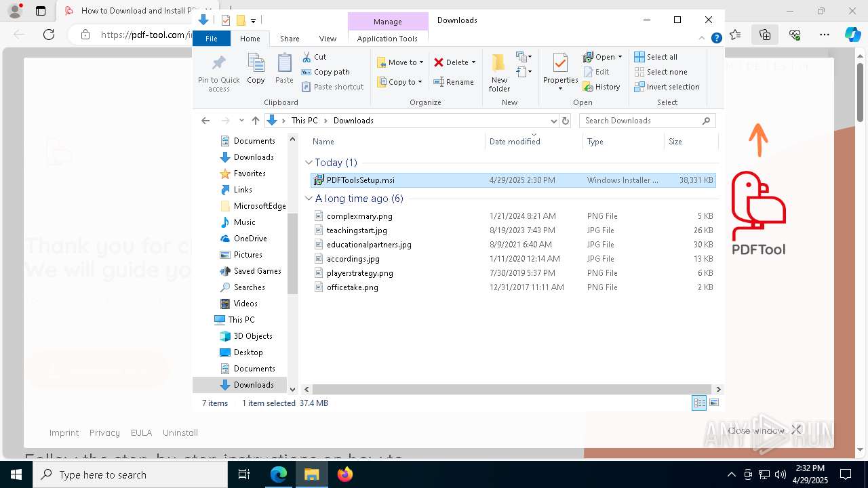Open recent locations dropdown arrow

[x=241, y=121]
